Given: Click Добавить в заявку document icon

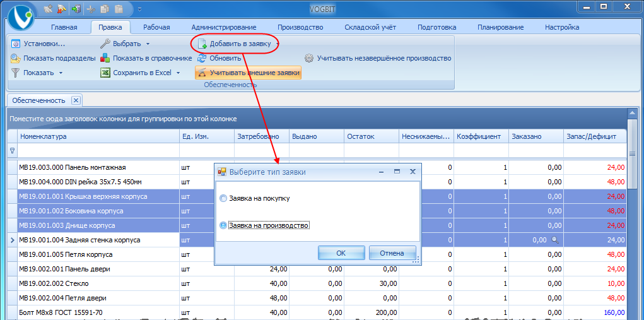Looking at the screenshot, I should coord(202,44).
